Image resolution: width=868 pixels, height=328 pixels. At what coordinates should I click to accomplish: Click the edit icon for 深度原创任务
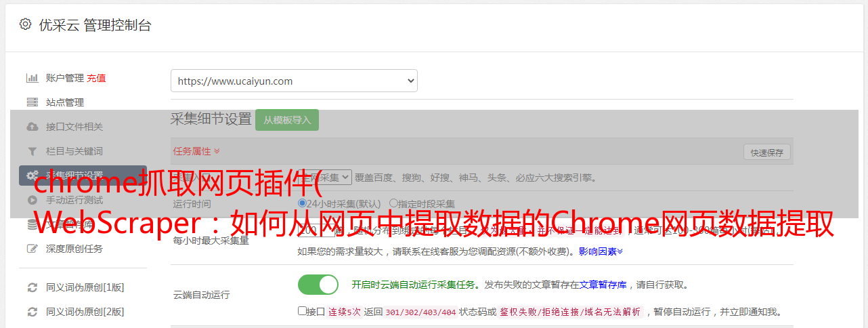point(32,249)
